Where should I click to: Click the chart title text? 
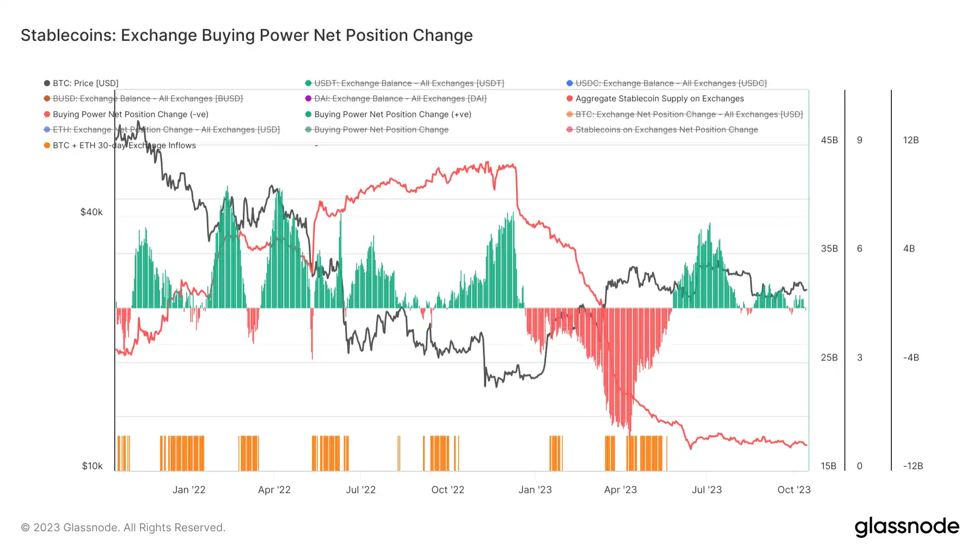(x=247, y=35)
